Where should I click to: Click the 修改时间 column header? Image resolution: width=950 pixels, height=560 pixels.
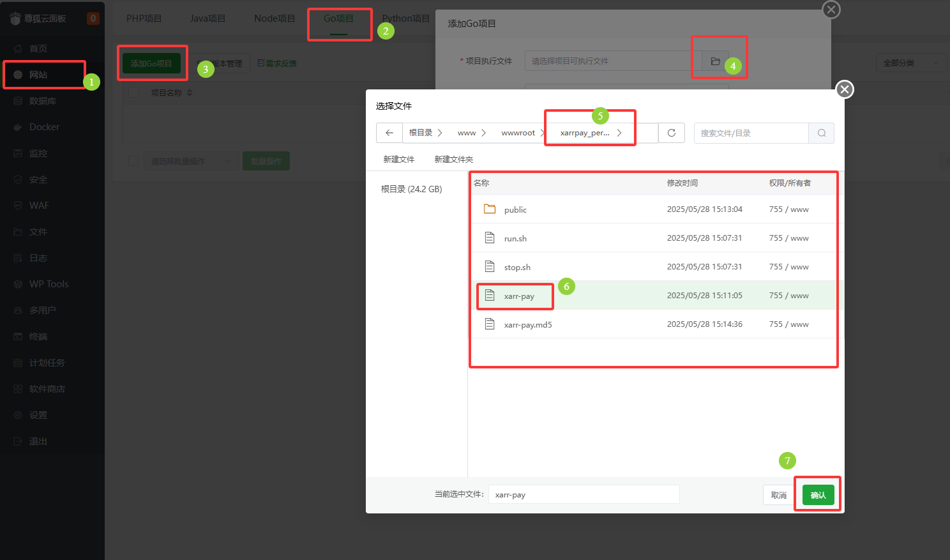[x=682, y=183]
